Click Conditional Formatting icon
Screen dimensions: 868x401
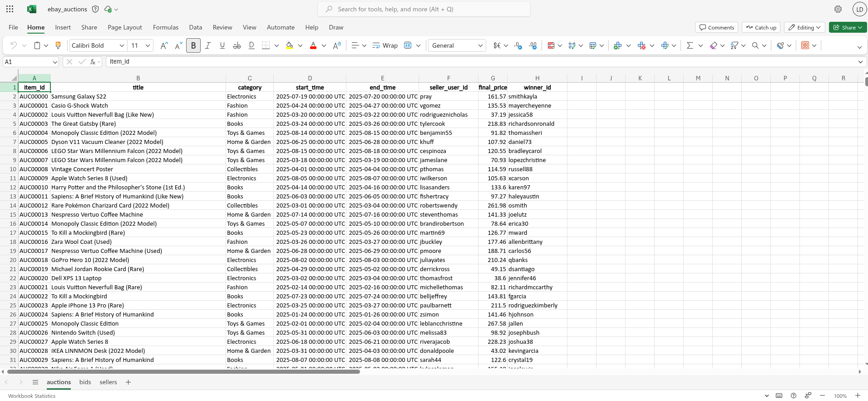click(x=551, y=45)
